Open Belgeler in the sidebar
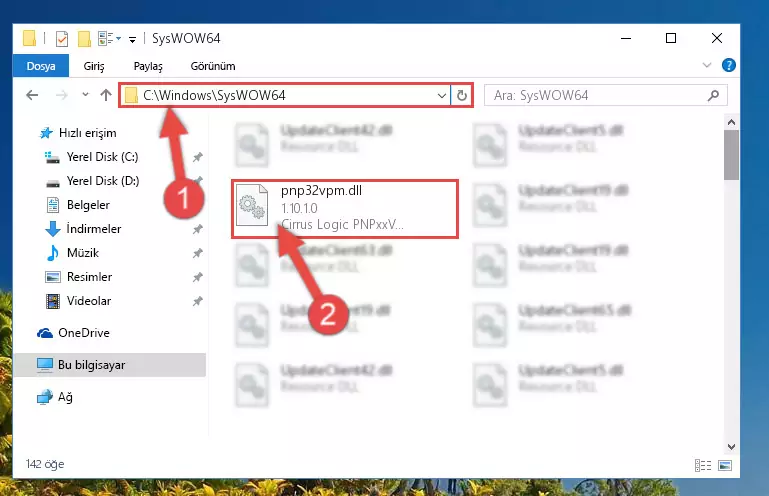 pos(77,205)
